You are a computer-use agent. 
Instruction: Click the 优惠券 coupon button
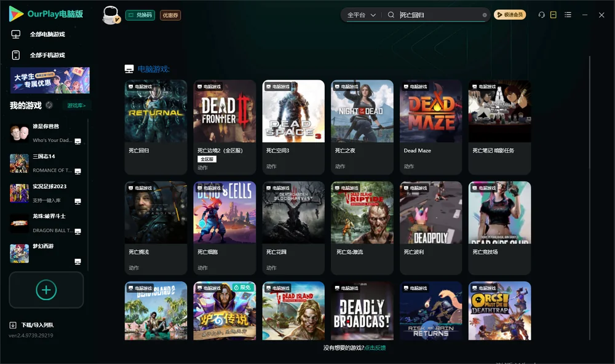(x=170, y=15)
